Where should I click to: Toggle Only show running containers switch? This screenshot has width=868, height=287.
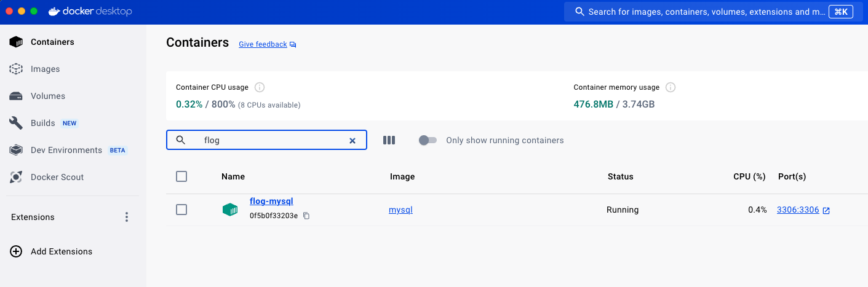[x=428, y=140]
